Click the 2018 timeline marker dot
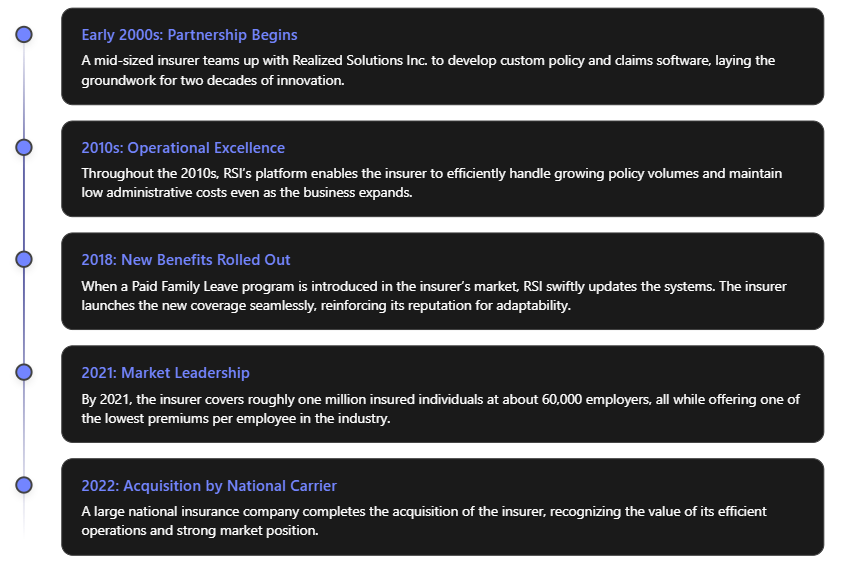Image resolution: width=847 pixels, height=562 pixels. pos(24,259)
